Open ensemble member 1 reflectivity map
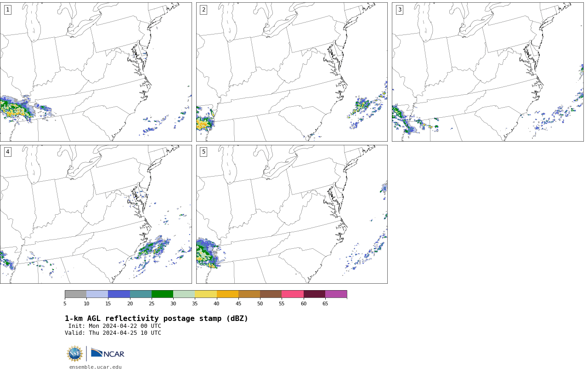The height and width of the screenshot is (372, 588). click(x=96, y=72)
